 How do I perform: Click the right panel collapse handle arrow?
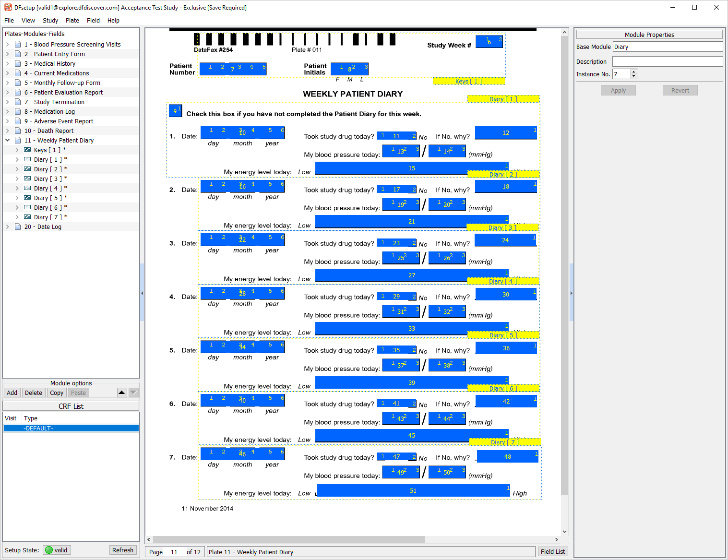pos(571,293)
